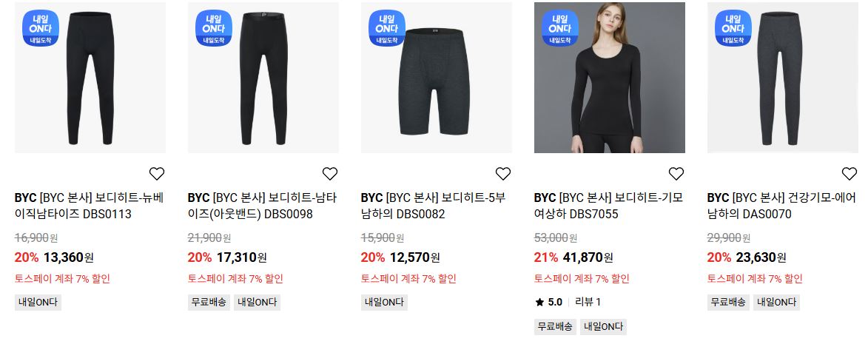Toggle wishlist heart for DBS0098 tights
This screenshot has height=344, width=868.
pos(330,174)
